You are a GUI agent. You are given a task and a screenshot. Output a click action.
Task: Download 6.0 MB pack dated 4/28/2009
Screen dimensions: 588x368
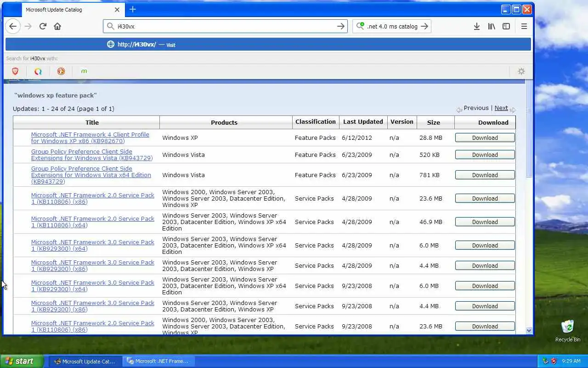coord(485,245)
